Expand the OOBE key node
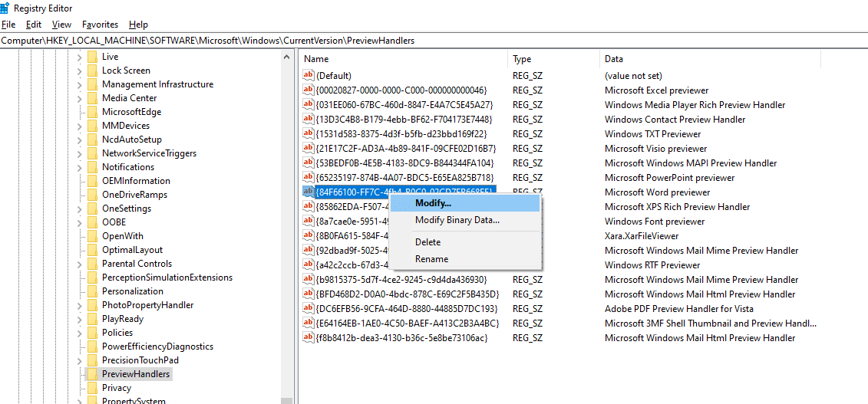The height and width of the screenshot is (404, 868). pyautogui.click(x=79, y=223)
